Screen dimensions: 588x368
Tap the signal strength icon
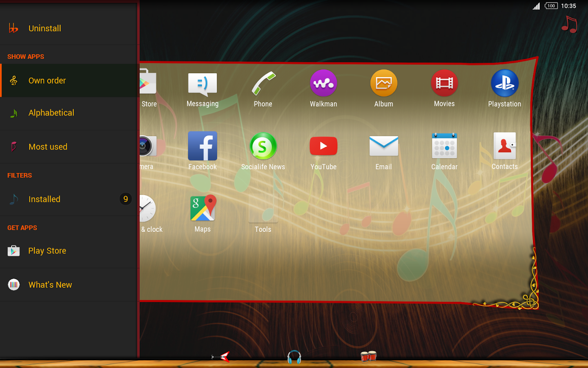point(536,6)
